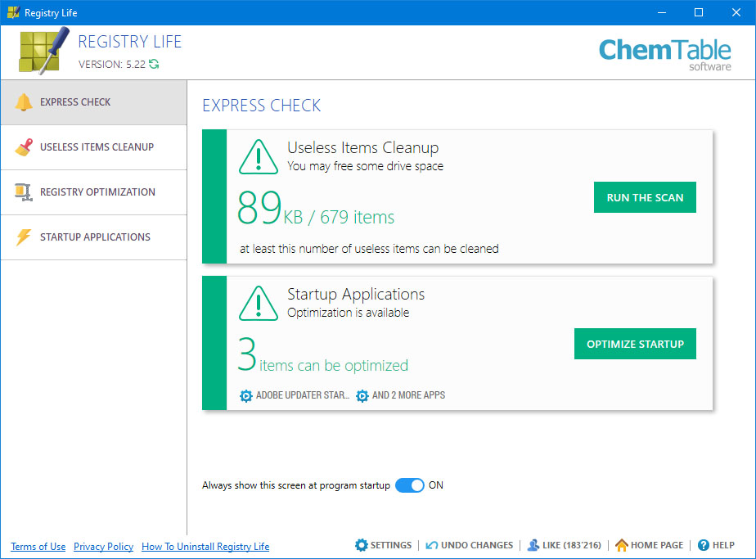This screenshot has height=559, width=756.
Task: Open Help label in the bottom bar
Action: [723, 545]
